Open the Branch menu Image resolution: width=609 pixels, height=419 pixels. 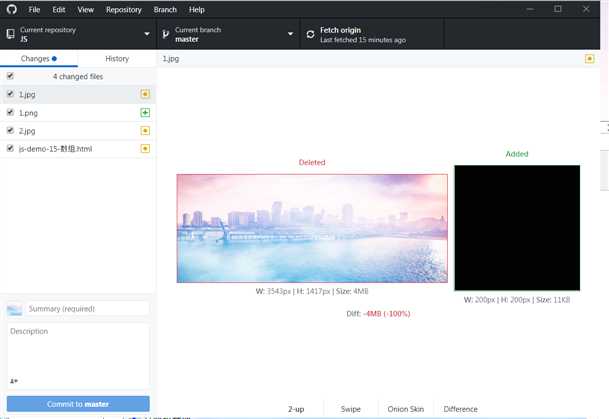point(165,10)
